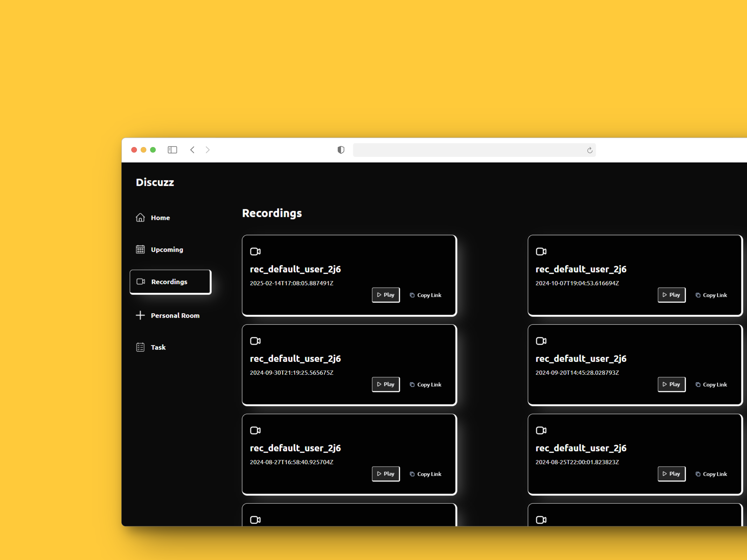
Task: Play the 2024-08-25 recording
Action: [x=671, y=474]
